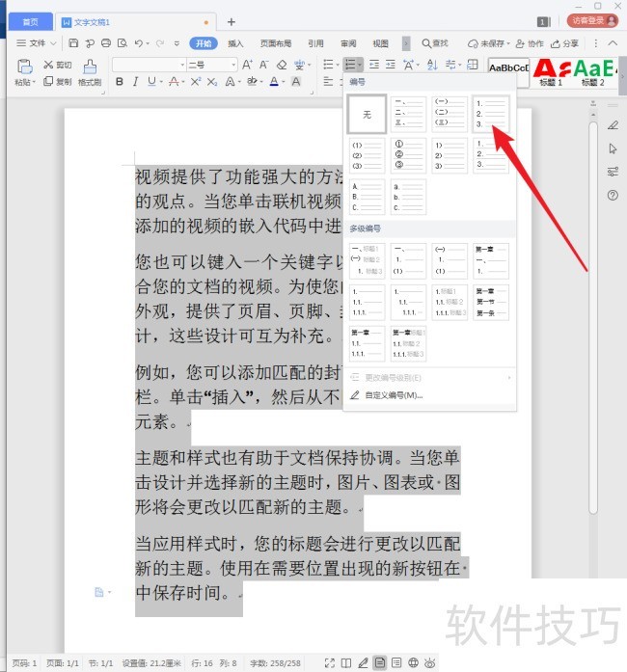Click the 访客登录 login button
The width and height of the screenshot is (627, 672).
pos(592,20)
